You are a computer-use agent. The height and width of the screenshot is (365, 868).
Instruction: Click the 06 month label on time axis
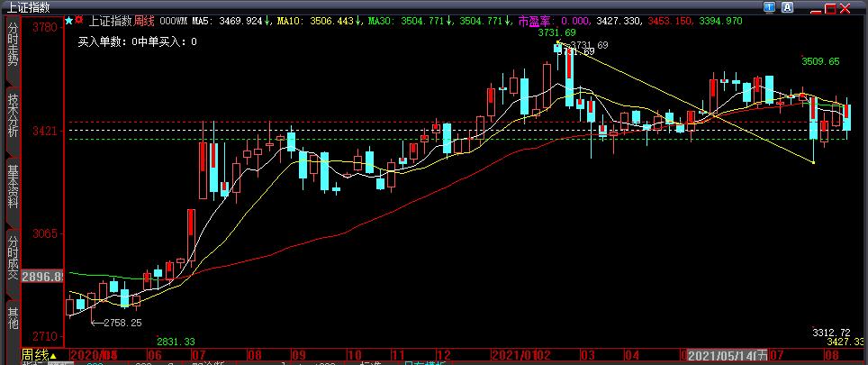click(x=156, y=355)
